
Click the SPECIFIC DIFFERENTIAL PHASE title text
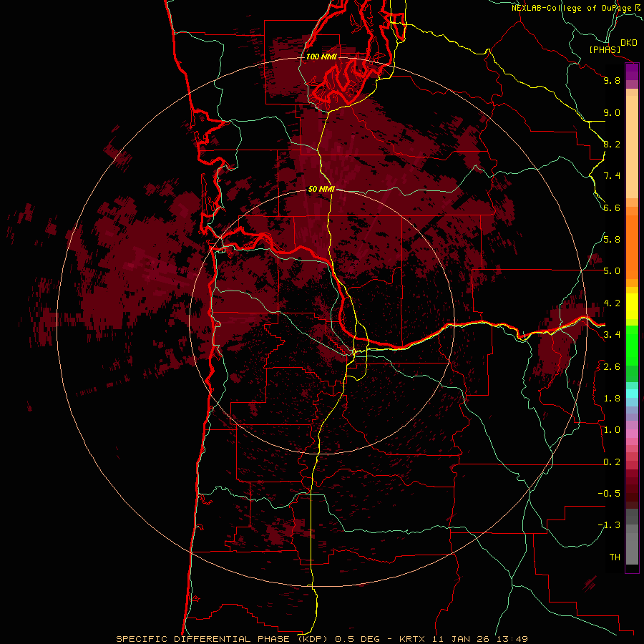[x=204, y=639]
